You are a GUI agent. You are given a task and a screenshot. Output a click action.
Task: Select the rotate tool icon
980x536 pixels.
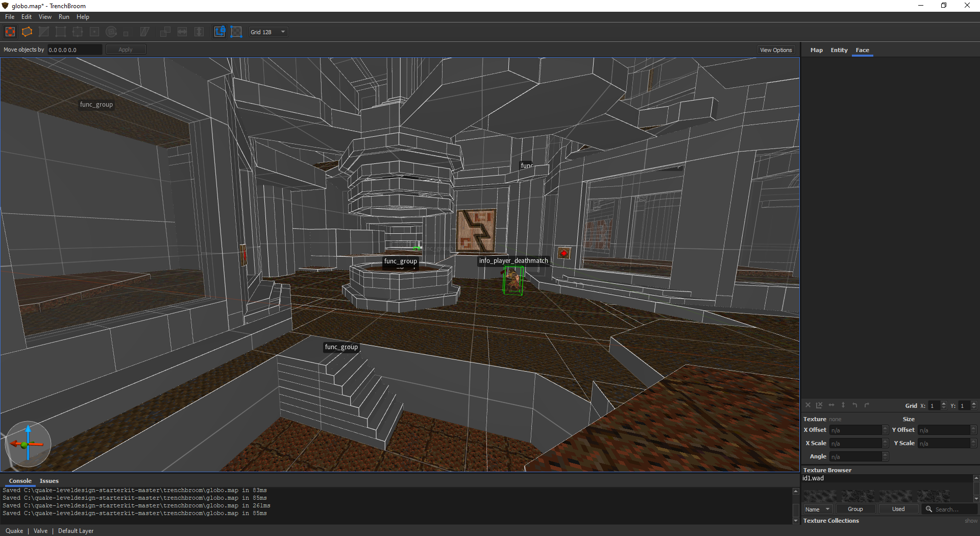[x=111, y=32]
